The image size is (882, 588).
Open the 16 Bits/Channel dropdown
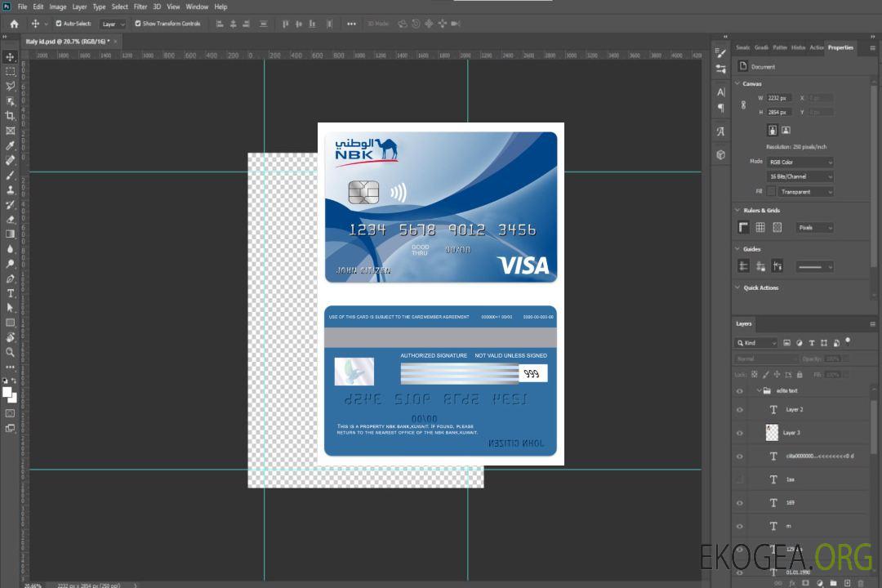pyautogui.click(x=800, y=176)
